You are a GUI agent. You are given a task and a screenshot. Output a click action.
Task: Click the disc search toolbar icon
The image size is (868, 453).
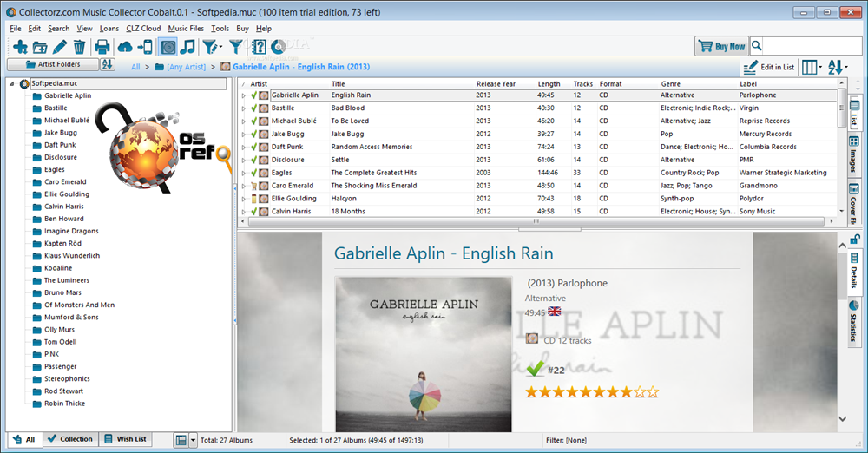click(278, 47)
